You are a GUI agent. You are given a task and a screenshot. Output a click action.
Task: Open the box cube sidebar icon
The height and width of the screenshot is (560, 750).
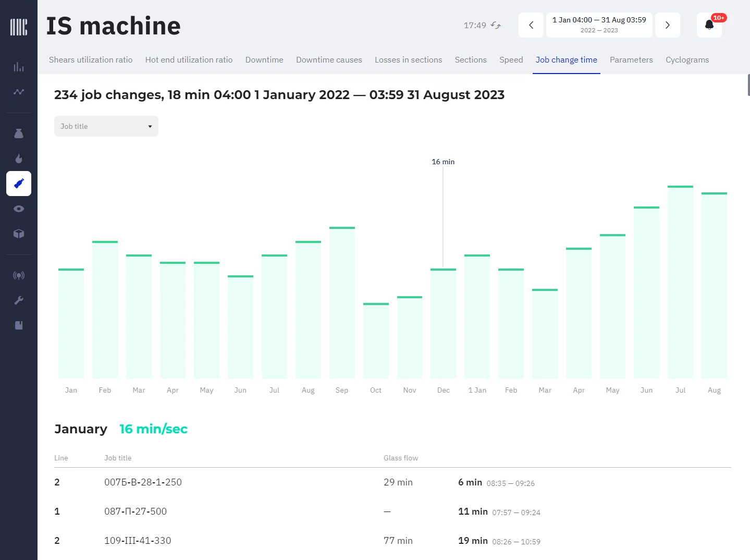(19, 234)
